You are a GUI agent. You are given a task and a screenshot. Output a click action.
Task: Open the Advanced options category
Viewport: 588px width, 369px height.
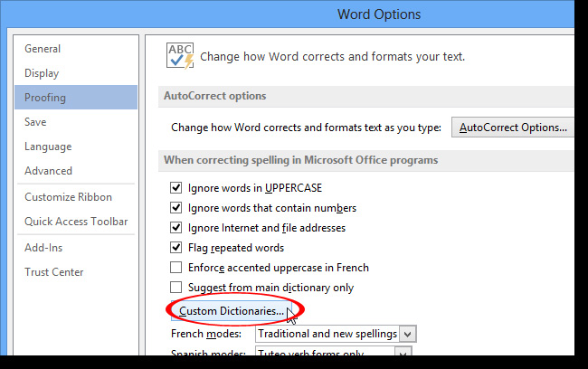coord(49,171)
